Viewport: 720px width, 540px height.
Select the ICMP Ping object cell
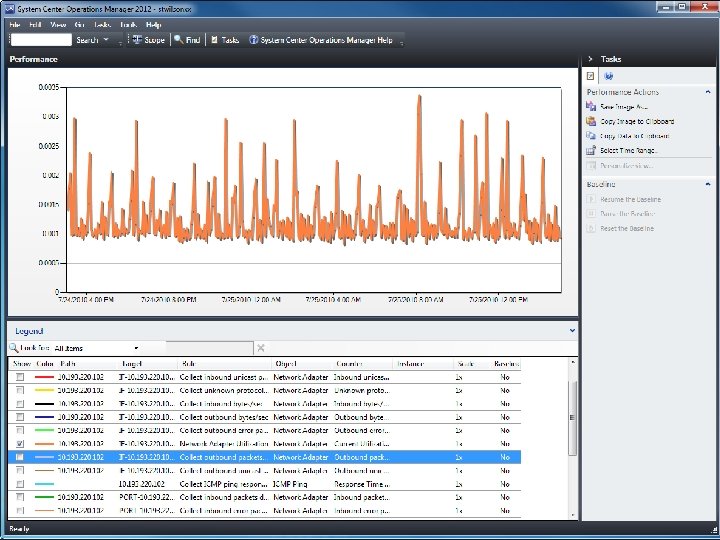coord(290,484)
